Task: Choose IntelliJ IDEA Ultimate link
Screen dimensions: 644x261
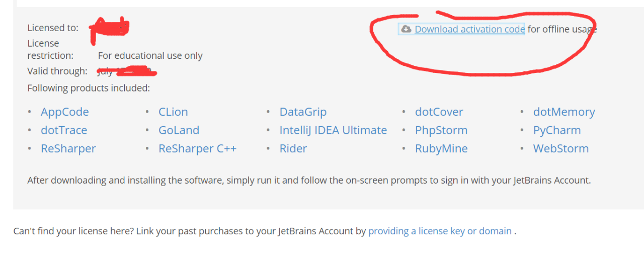Action: click(333, 130)
